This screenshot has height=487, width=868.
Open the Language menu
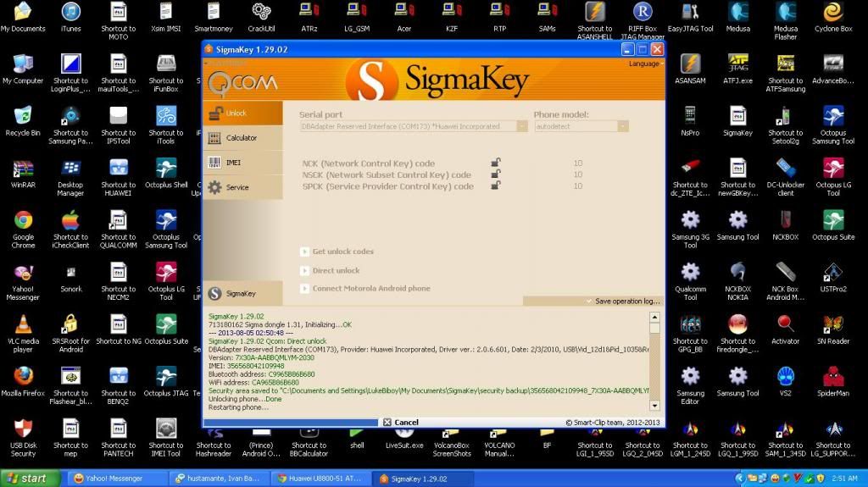coord(643,64)
